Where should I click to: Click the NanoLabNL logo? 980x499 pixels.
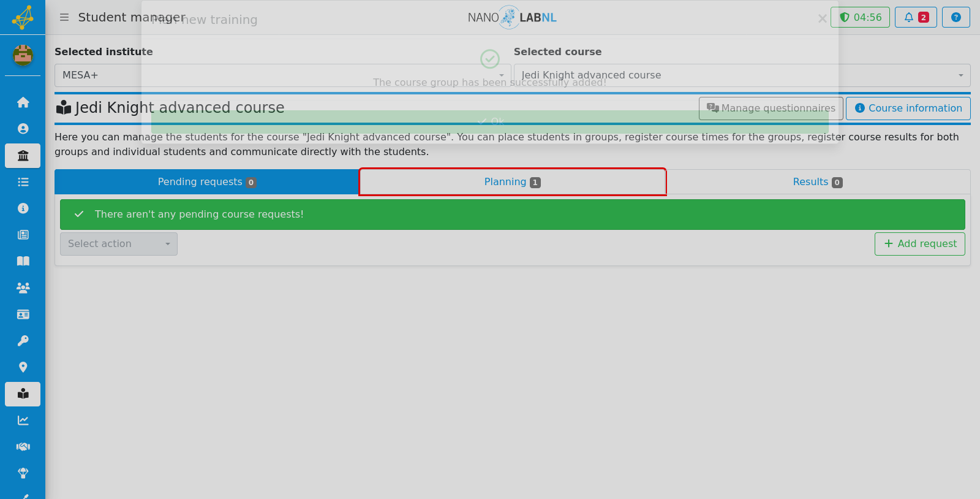coord(512,17)
